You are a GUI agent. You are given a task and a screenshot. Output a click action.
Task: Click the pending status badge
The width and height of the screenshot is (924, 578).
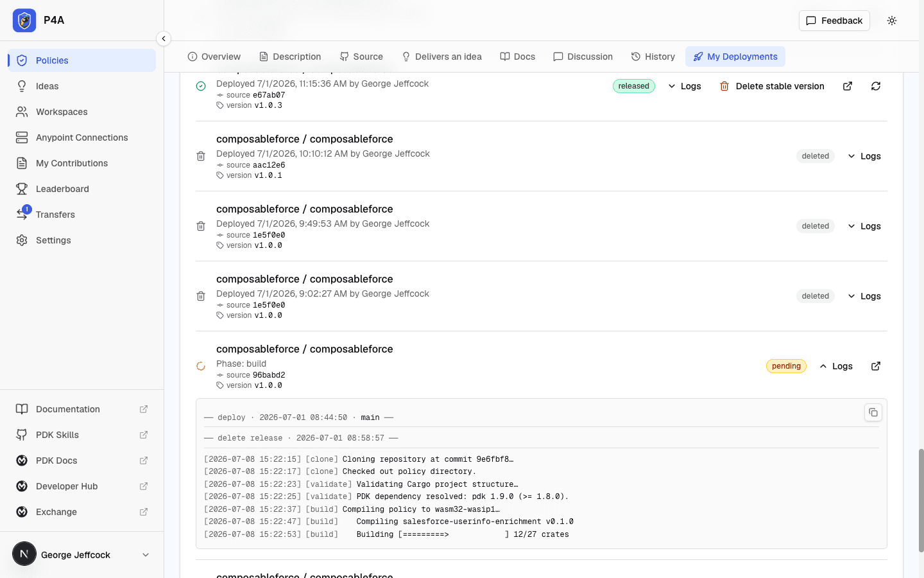(x=786, y=366)
